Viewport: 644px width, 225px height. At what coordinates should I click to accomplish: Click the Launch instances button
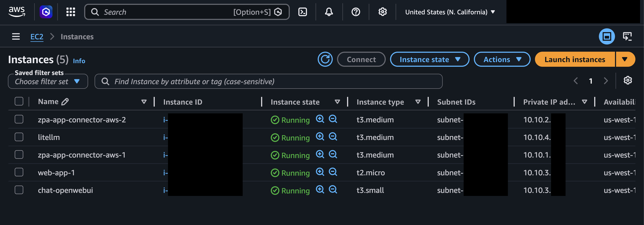point(575,59)
